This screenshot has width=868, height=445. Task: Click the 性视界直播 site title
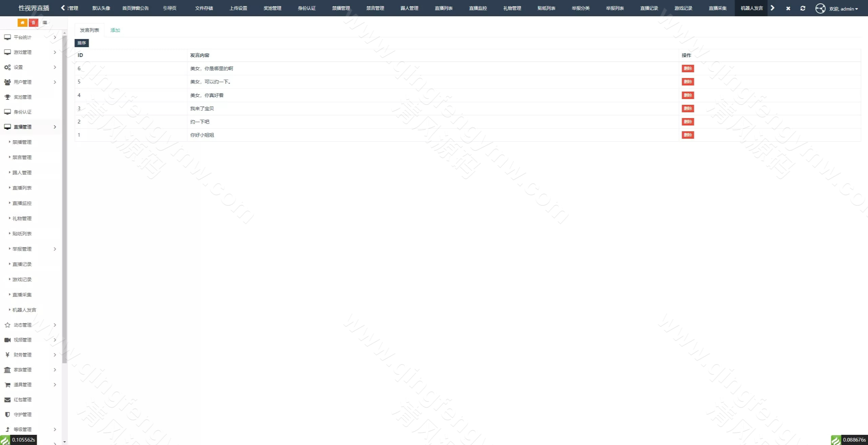pyautogui.click(x=34, y=8)
